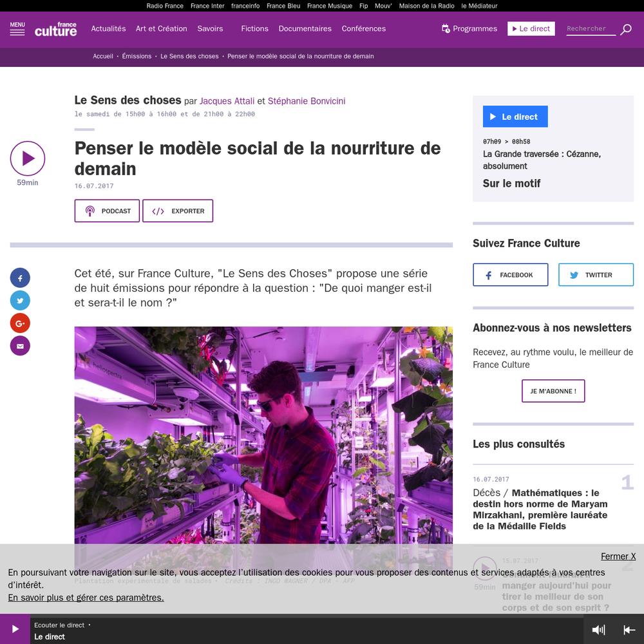Click the Le direct button in header
Screen dimensions: 644x644
(x=531, y=29)
